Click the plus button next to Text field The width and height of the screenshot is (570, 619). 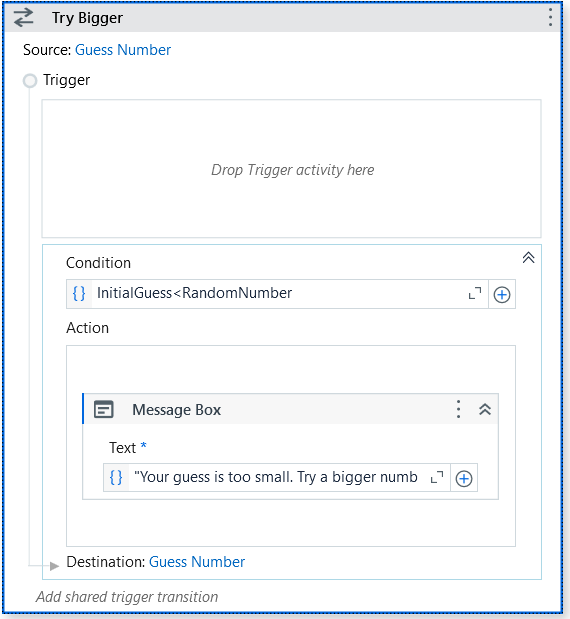click(x=464, y=478)
